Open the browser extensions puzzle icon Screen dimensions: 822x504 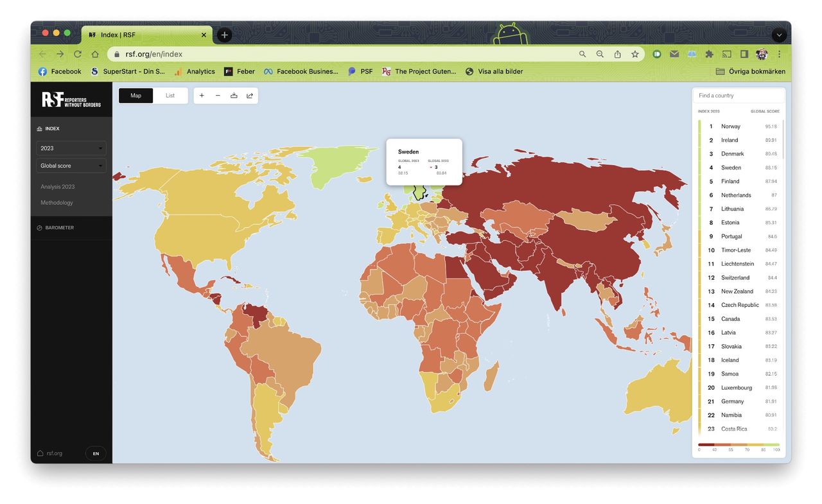pos(709,55)
